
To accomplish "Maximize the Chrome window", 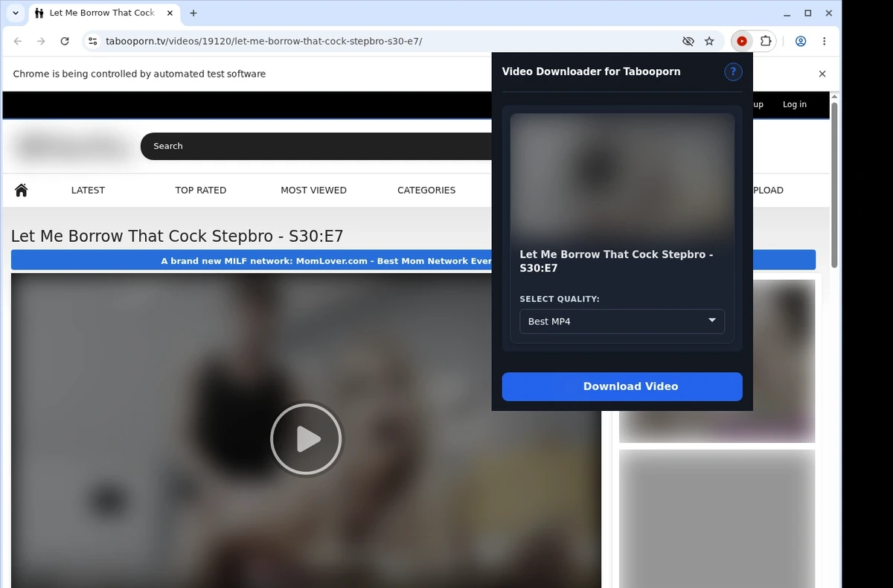I will point(808,13).
